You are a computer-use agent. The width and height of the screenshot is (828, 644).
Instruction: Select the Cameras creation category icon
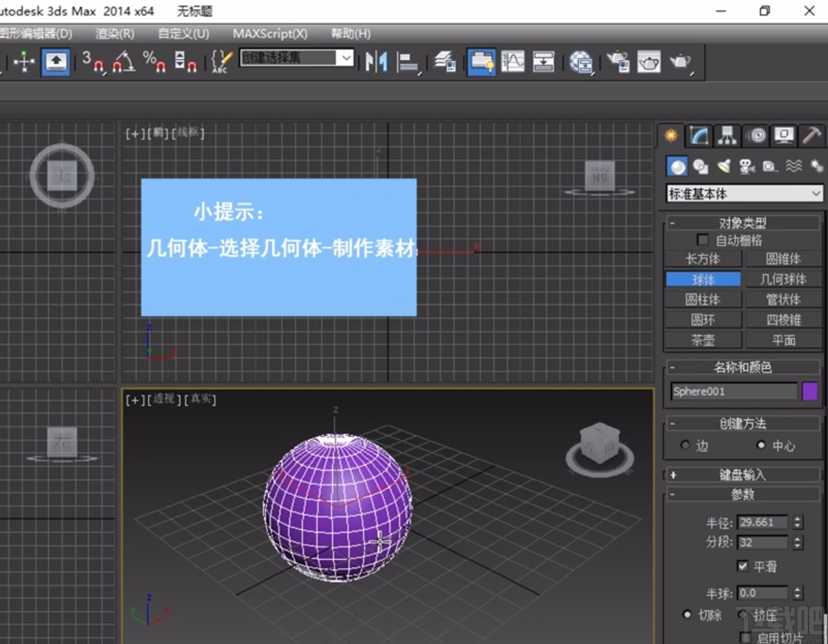[x=746, y=166]
